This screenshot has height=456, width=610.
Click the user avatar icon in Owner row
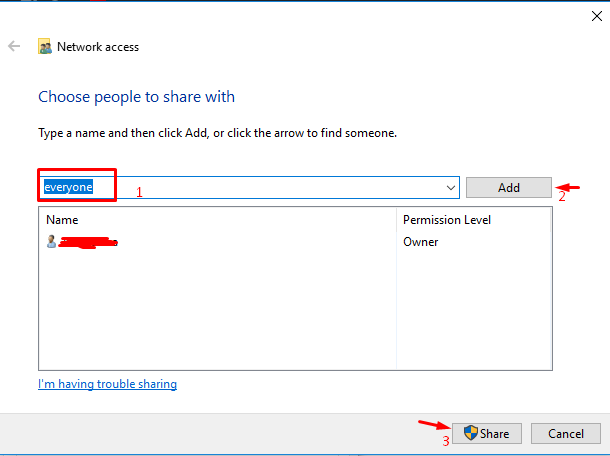click(x=51, y=242)
